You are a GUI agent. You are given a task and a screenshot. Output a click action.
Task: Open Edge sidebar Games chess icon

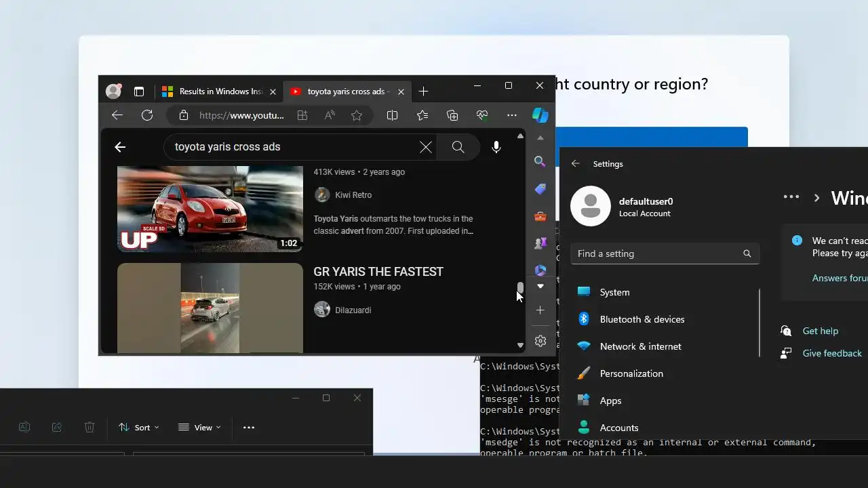click(x=540, y=243)
